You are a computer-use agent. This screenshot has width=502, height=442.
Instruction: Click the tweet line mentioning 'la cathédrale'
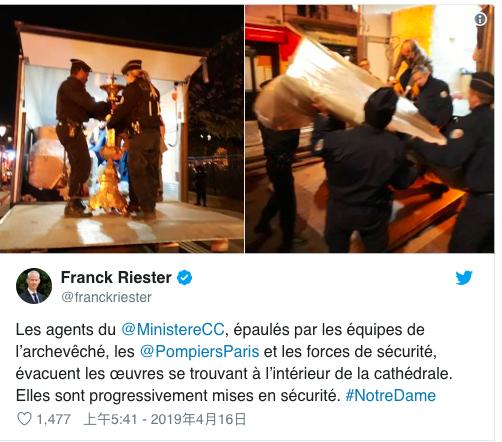(234, 374)
